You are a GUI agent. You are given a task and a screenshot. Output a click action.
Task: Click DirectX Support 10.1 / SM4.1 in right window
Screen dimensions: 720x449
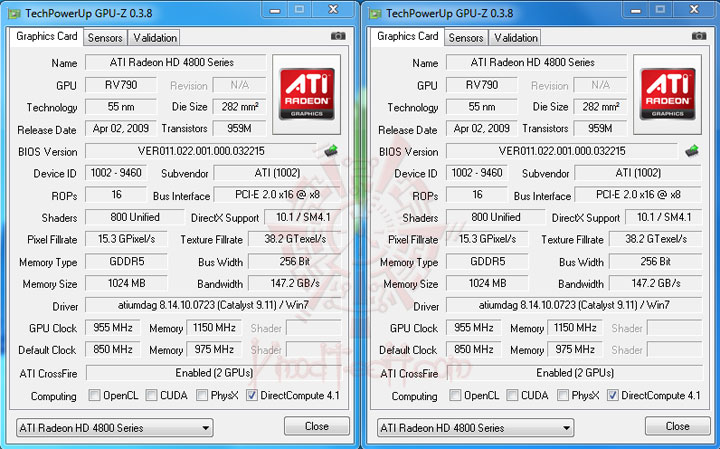664,217
